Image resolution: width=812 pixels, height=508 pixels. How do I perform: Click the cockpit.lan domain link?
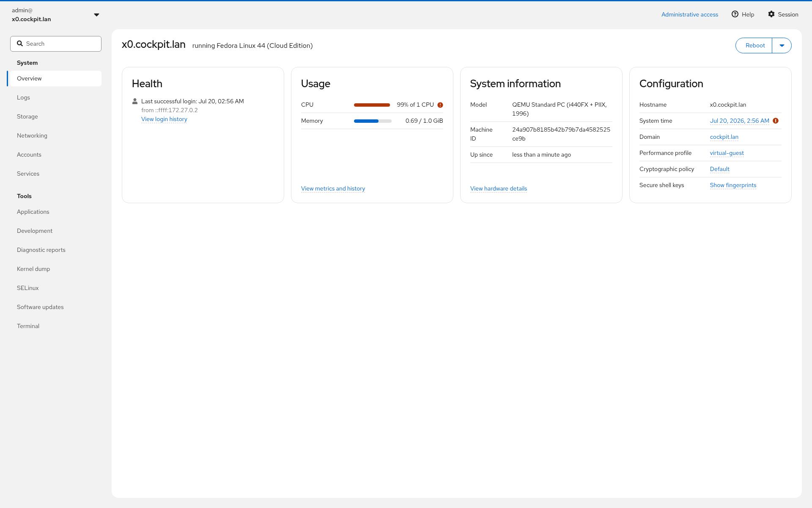click(x=724, y=137)
